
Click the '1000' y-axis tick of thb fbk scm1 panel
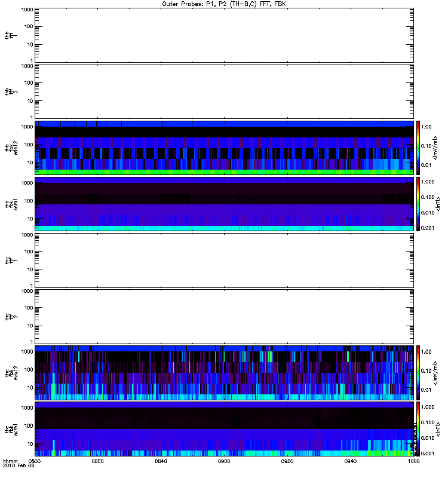(x=27, y=183)
